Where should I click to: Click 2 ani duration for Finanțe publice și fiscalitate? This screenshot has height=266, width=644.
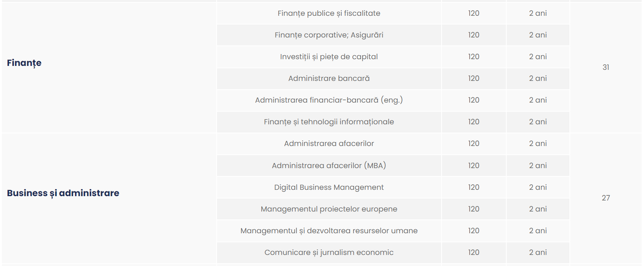[x=538, y=13]
